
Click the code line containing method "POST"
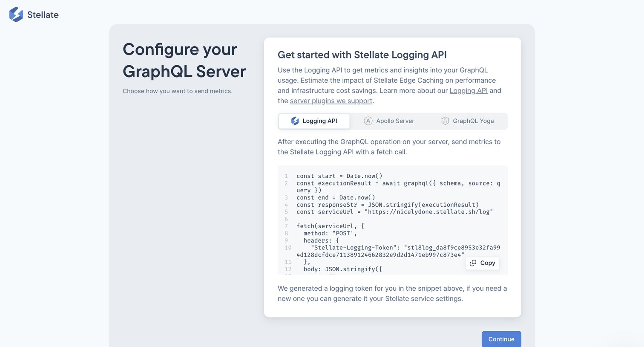coord(330,233)
